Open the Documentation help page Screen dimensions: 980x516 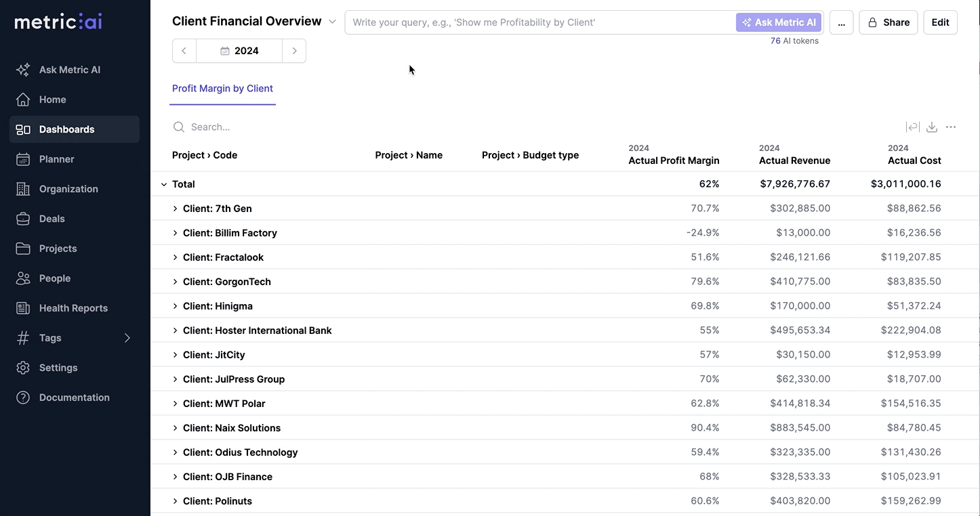pyautogui.click(x=74, y=397)
